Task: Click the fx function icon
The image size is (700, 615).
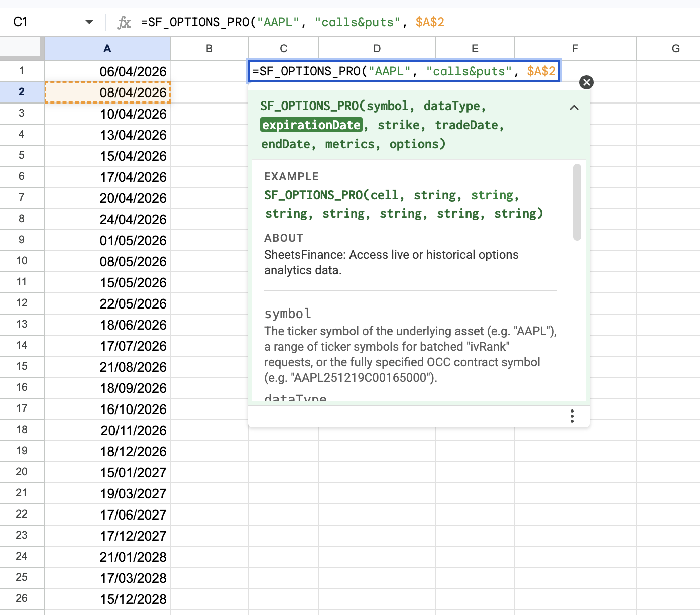Action: pos(124,22)
